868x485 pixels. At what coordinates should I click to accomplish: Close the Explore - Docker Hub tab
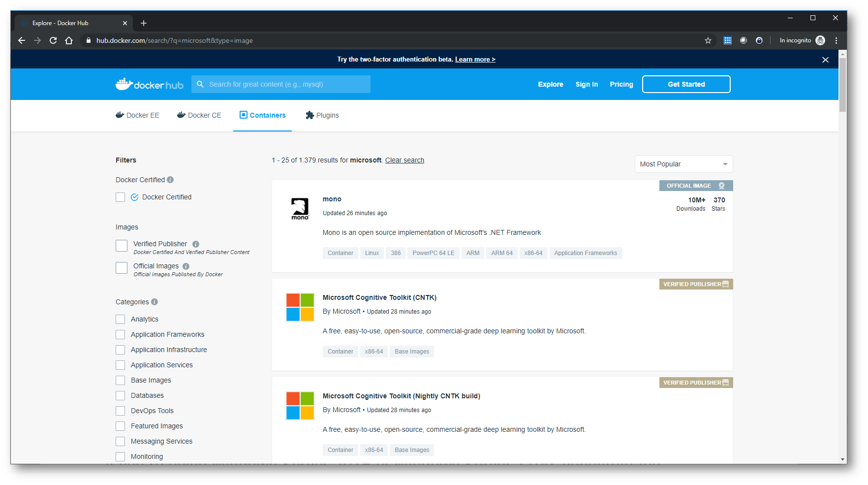125,23
